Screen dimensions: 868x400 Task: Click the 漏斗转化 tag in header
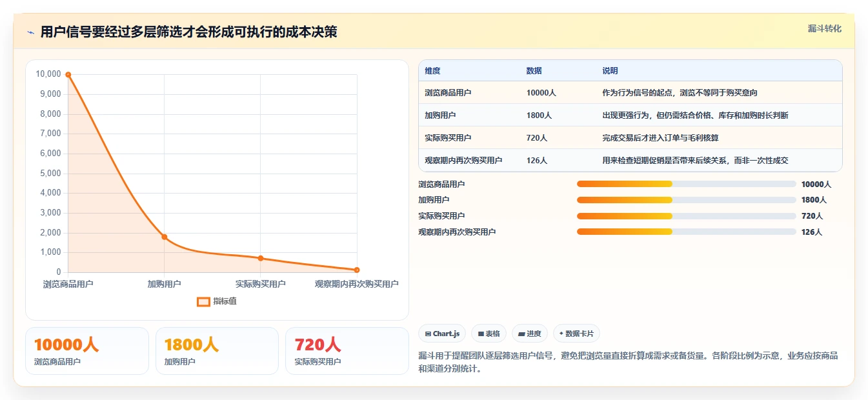(824, 28)
